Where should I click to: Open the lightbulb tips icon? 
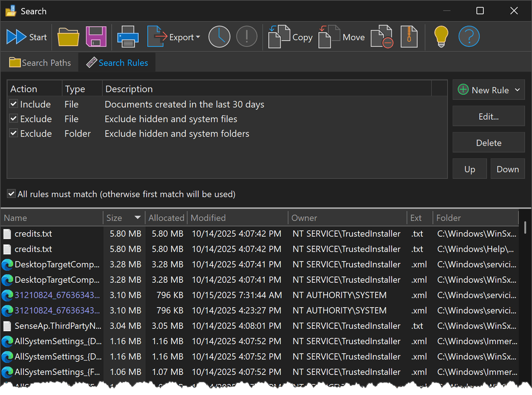pos(441,37)
